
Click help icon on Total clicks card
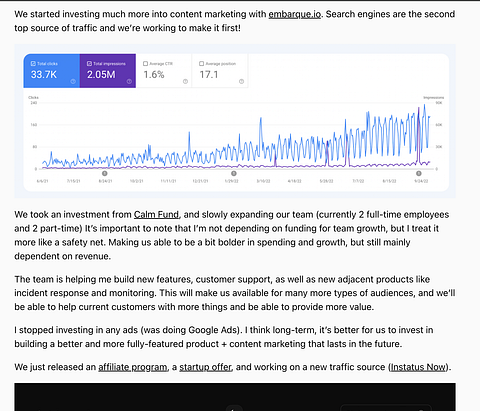coord(73,81)
